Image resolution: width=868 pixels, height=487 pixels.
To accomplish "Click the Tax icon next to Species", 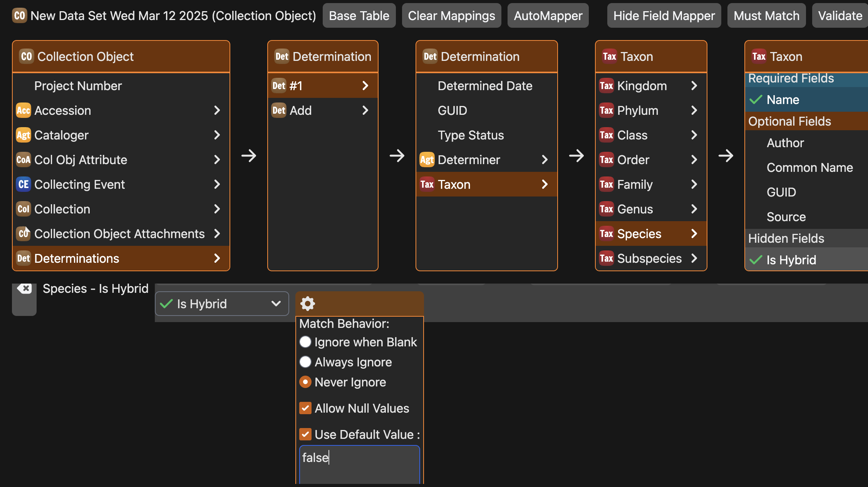I will pyautogui.click(x=607, y=233).
